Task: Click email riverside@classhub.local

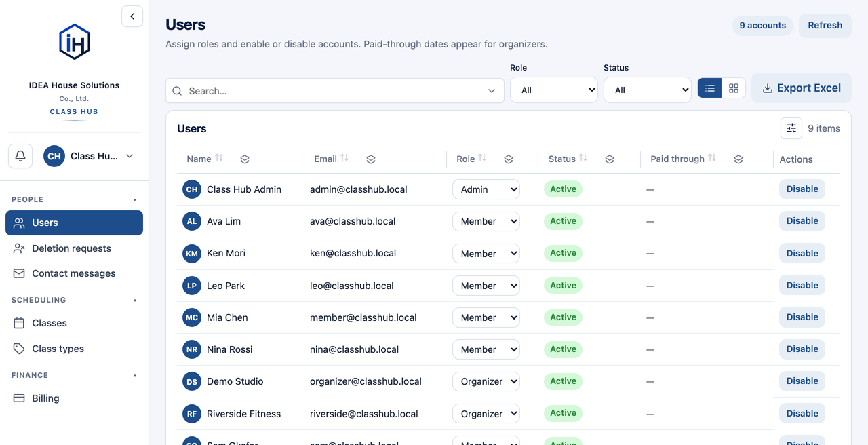Action: pos(364,414)
